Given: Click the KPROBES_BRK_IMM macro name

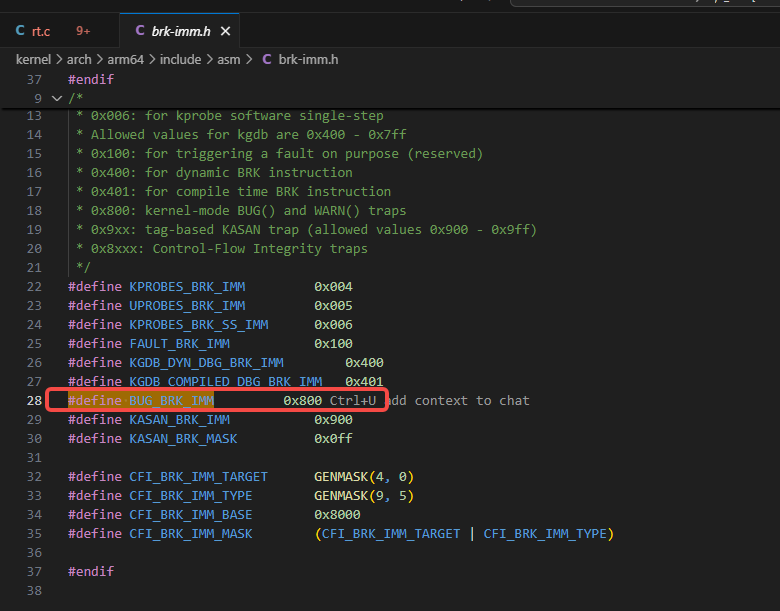Looking at the screenshot, I should 187,287.
